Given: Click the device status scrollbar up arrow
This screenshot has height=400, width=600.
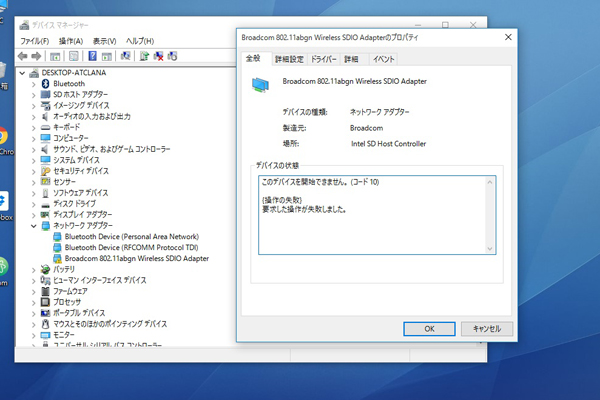Looking at the screenshot, I should coord(490,182).
